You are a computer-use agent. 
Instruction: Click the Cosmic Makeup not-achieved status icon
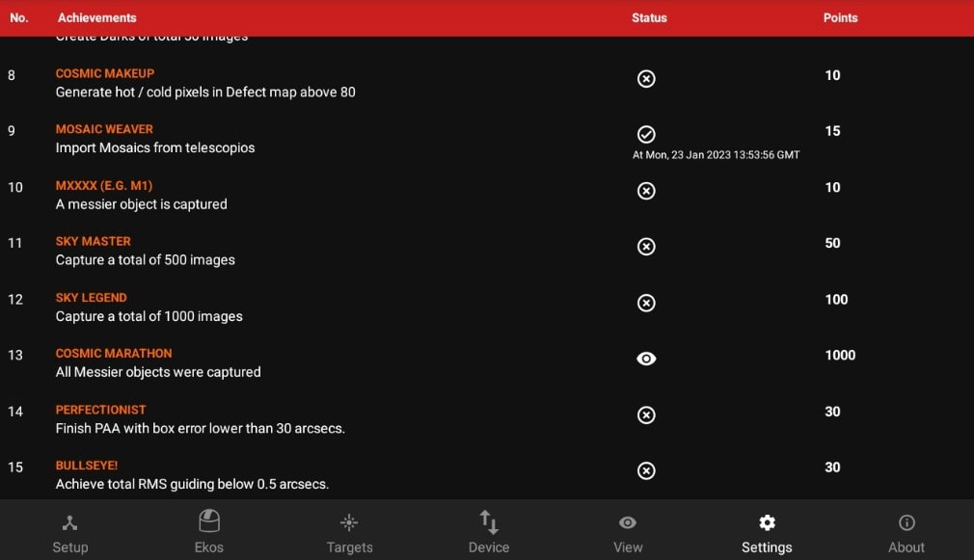(x=646, y=79)
